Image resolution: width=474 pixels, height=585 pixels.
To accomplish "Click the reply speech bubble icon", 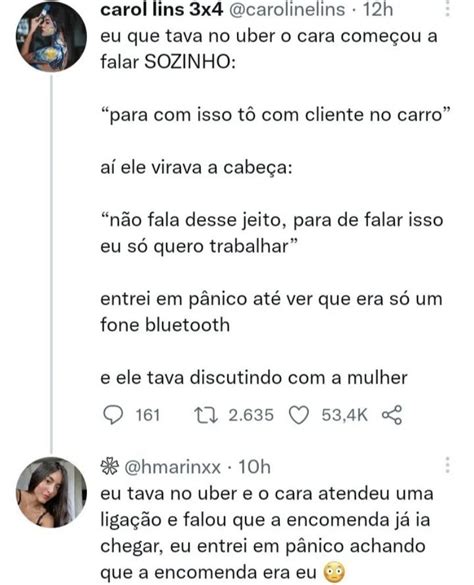I will pyautogui.click(x=112, y=415).
